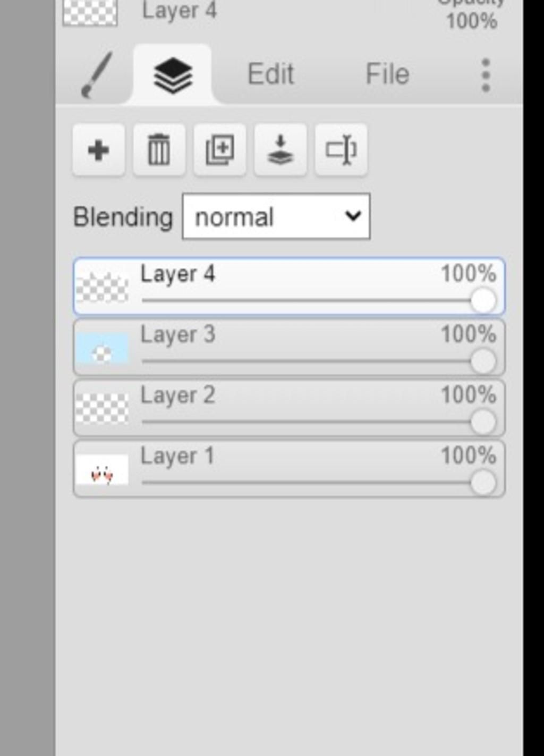
Task: Open the three-dot more options menu
Action: click(485, 75)
